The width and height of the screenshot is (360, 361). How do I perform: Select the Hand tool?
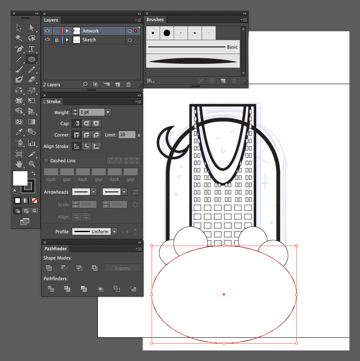tap(19, 164)
